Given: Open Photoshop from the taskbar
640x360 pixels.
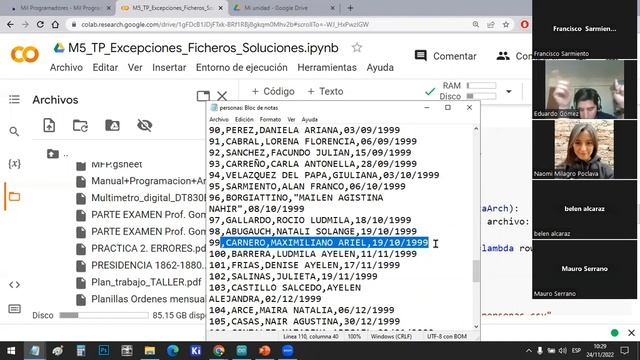Looking at the screenshot, I should pyautogui.click(x=104, y=351).
